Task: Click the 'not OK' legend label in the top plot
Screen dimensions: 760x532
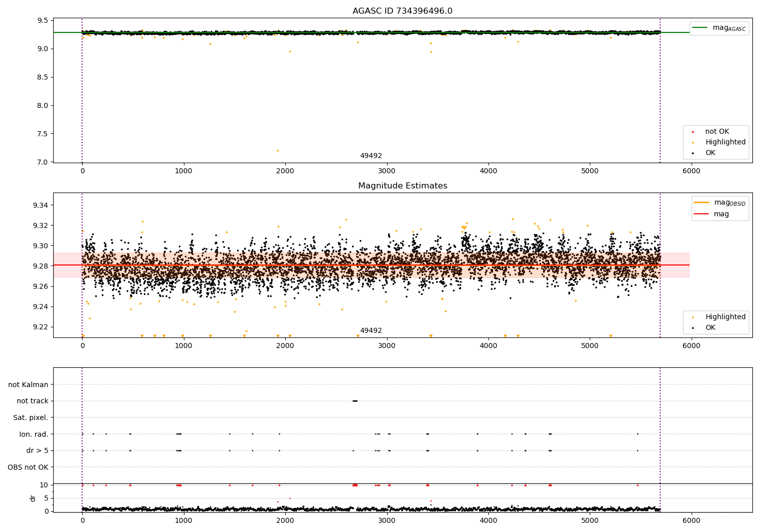Action: (717, 132)
